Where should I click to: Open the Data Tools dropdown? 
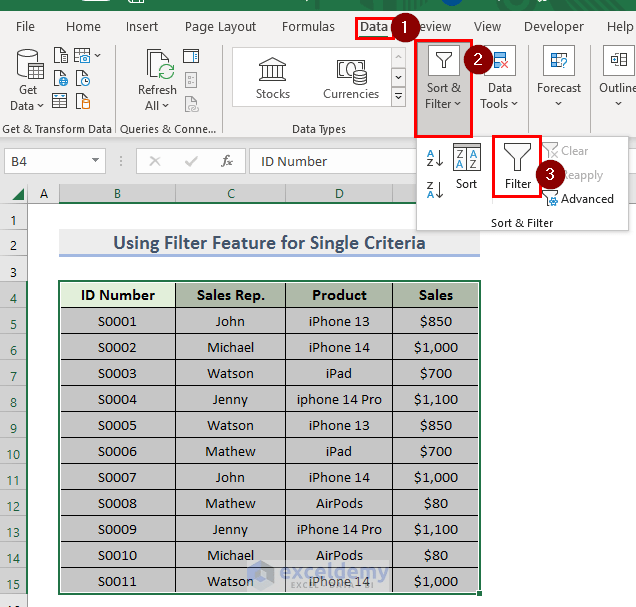click(499, 79)
